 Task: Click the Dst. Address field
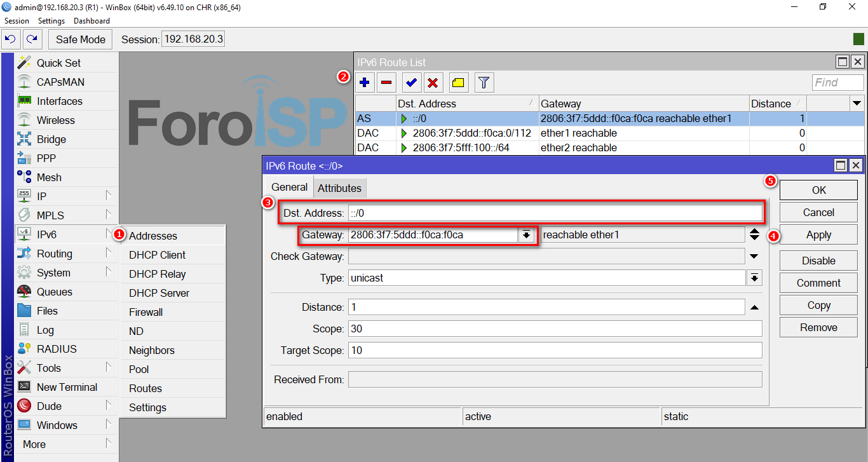[x=555, y=213]
